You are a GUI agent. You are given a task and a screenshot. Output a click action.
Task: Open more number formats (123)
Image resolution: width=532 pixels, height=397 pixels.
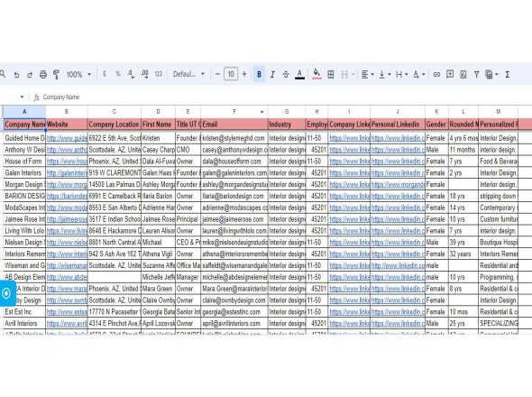coord(159,74)
